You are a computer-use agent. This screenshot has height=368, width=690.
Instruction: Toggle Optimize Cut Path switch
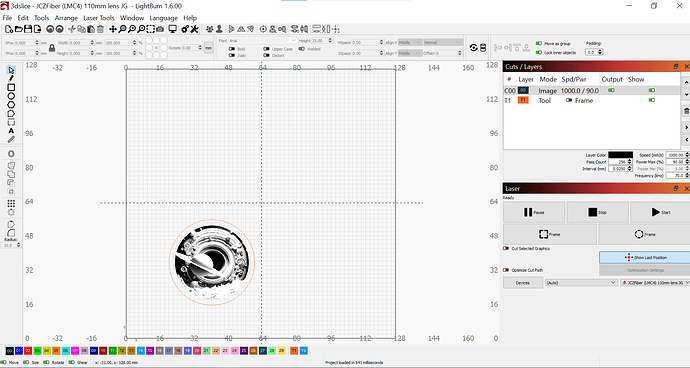point(506,270)
